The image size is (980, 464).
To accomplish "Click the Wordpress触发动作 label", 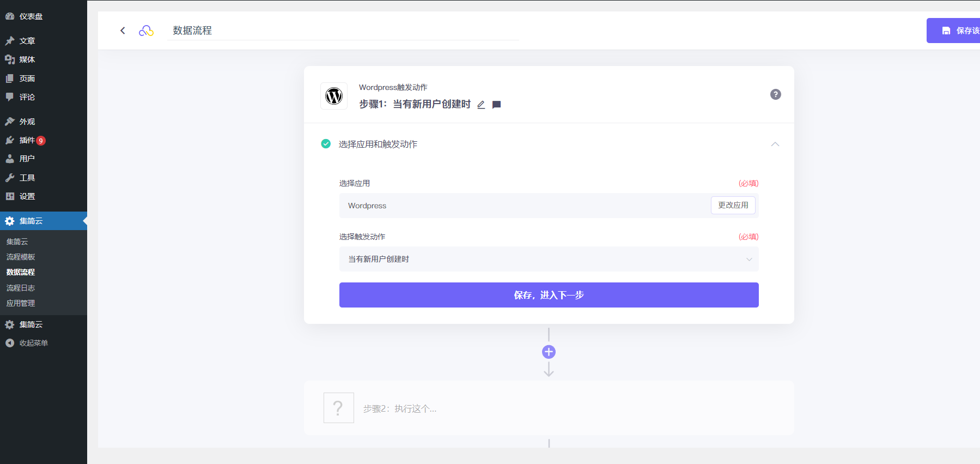I will tap(393, 87).
